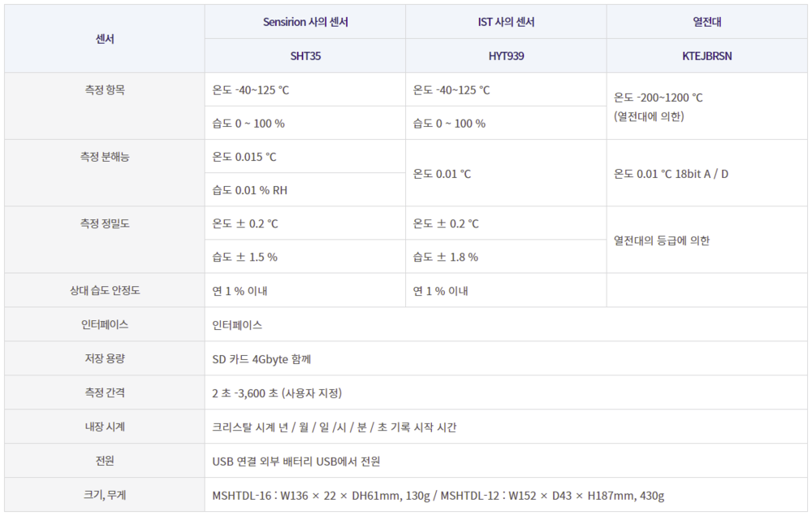
Task: Select the 'USB 연결 외부 배터리' power cell
Action: (x=296, y=461)
